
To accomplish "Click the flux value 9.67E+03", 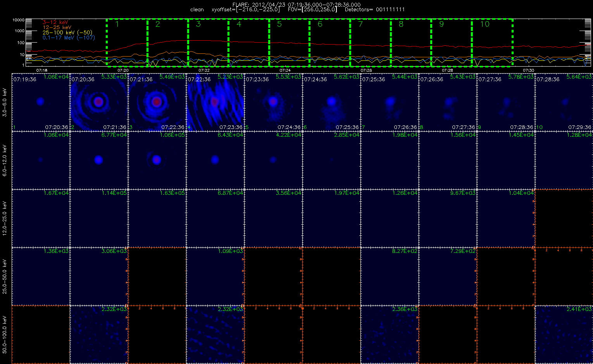I will click(x=463, y=193).
